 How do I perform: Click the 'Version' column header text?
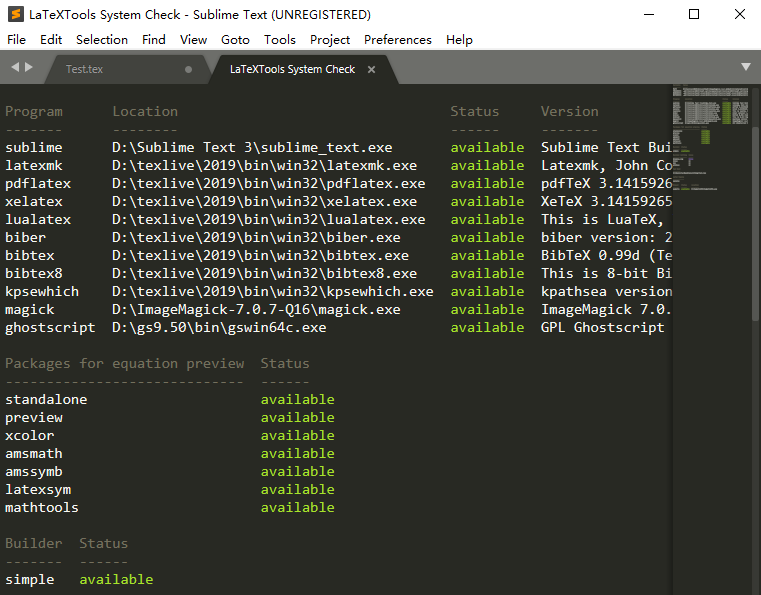point(570,112)
